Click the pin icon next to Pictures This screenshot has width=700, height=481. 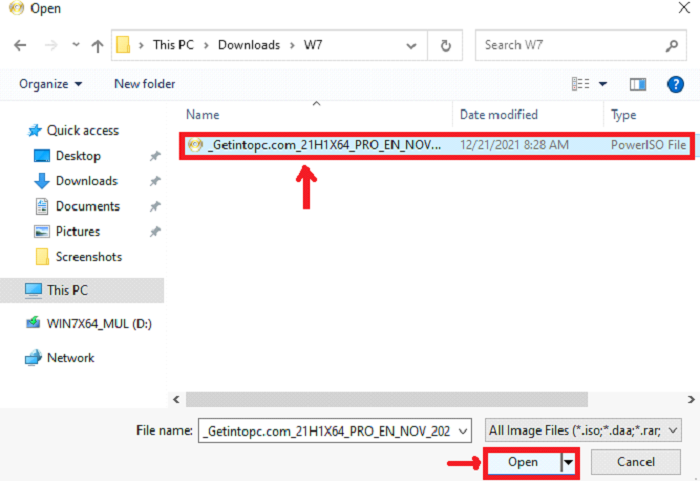[x=155, y=231]
